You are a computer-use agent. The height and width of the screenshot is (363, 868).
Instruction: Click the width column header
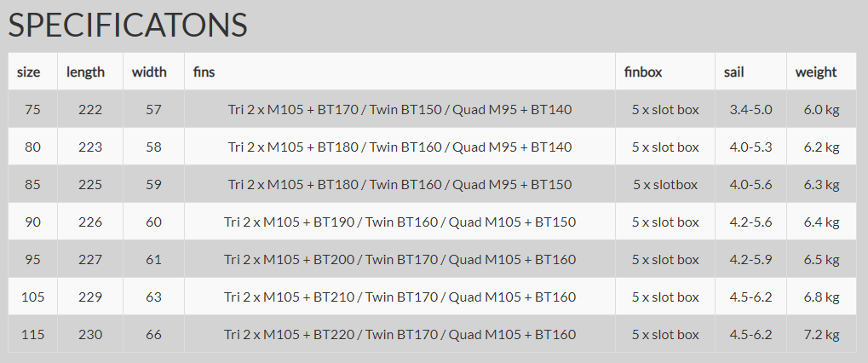[x=149, y=72]
